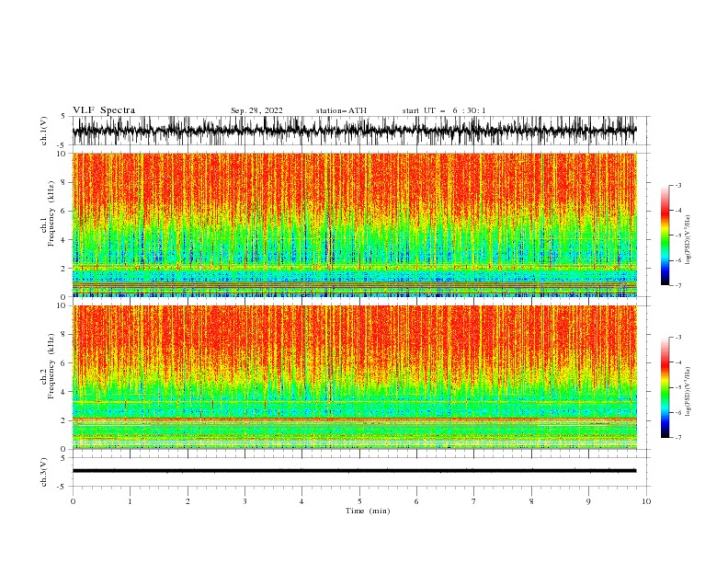Click the upper log(PSD) color bar label
Screen dimensions: 728x563
coord(688,240)
